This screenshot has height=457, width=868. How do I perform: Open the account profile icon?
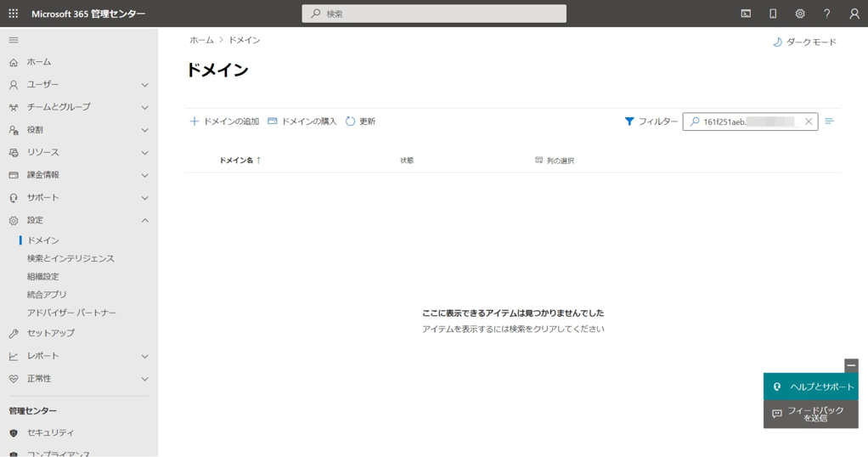(x=854, y=14)
